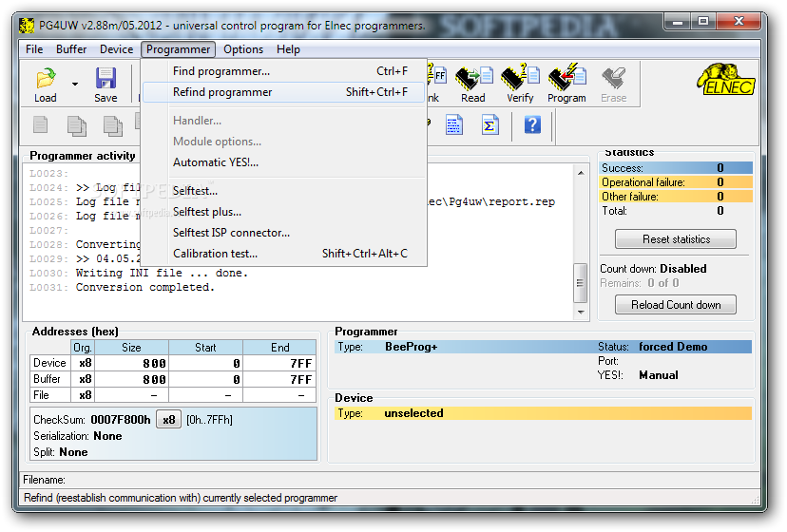Choose Find programmer... menu entry
The width and height of the screenshot is (787, 532).
284,71
